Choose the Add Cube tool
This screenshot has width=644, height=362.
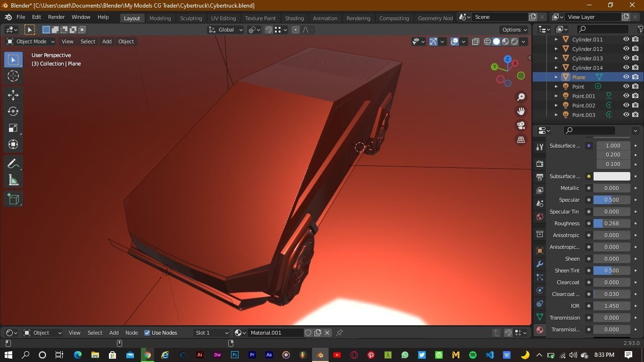(x=13, y=199)
